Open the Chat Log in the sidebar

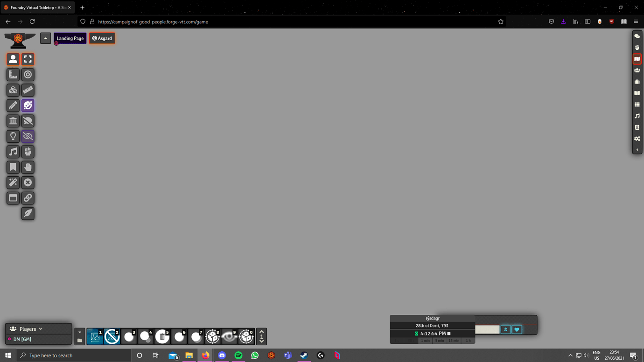pos(637,35)
